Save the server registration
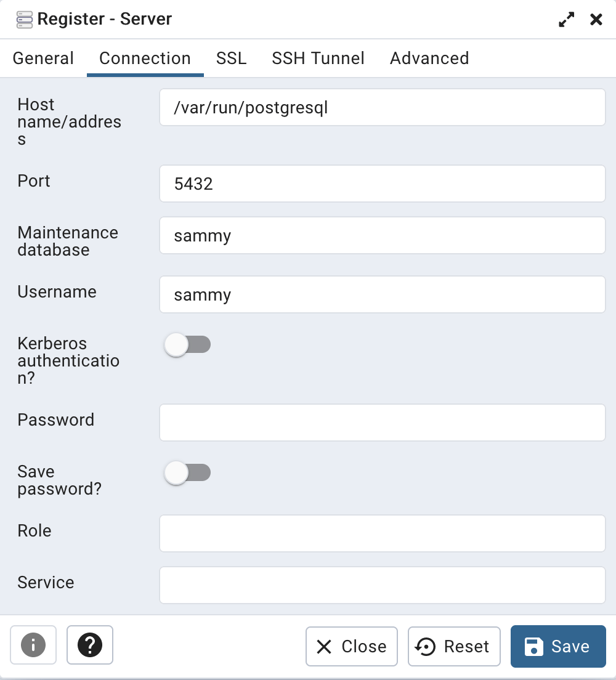This screenshot has width=616, height=680. tap(558, 646)
